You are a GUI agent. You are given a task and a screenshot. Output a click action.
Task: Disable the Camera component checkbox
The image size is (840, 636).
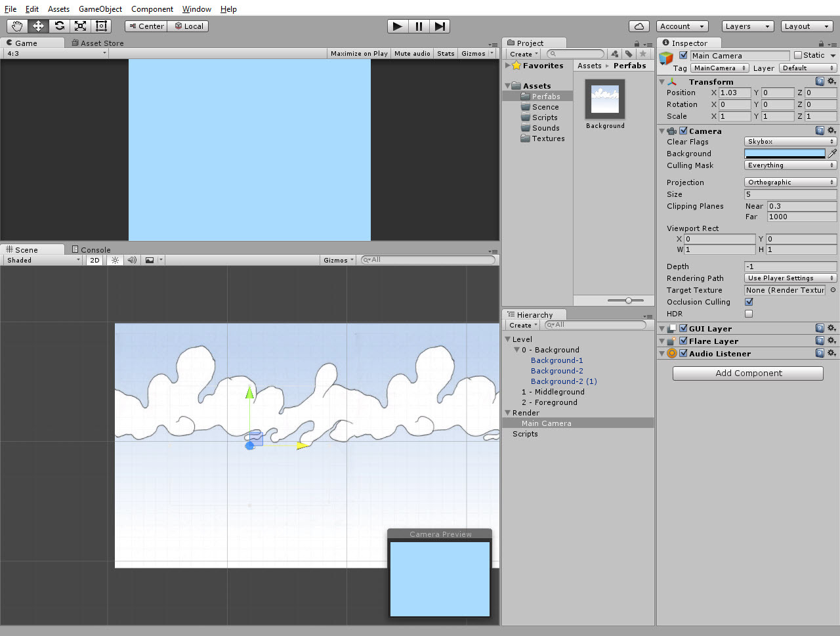(x=683, y=131)
